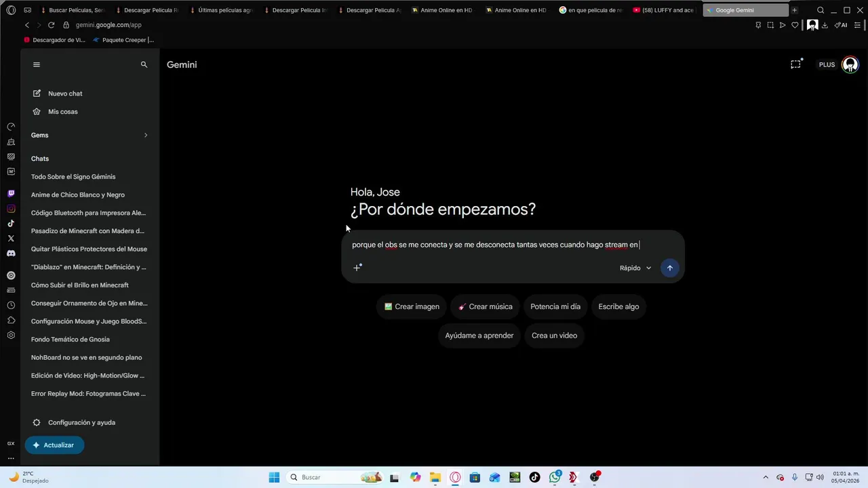Image resolution: width=868 pixels, height=488 pixels.
Task: Open Opera AI assistant toolbar button
Action: tap(841, 25)
